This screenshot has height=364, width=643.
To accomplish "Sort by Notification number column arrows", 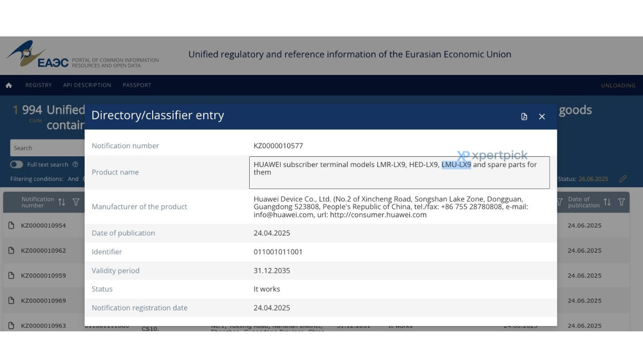I will [62, 202].
